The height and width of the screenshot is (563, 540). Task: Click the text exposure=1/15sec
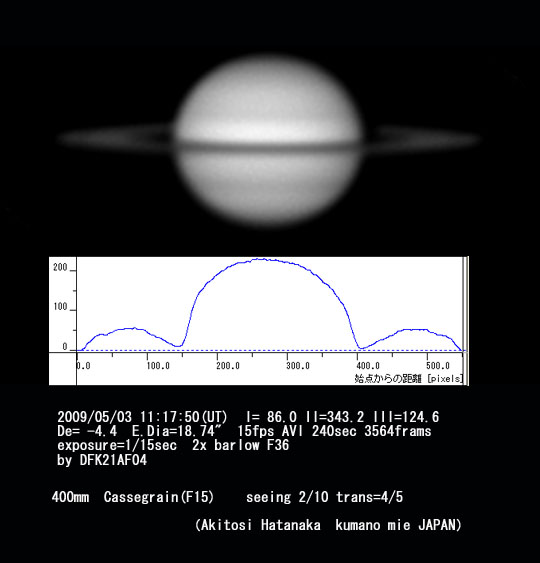117,446
